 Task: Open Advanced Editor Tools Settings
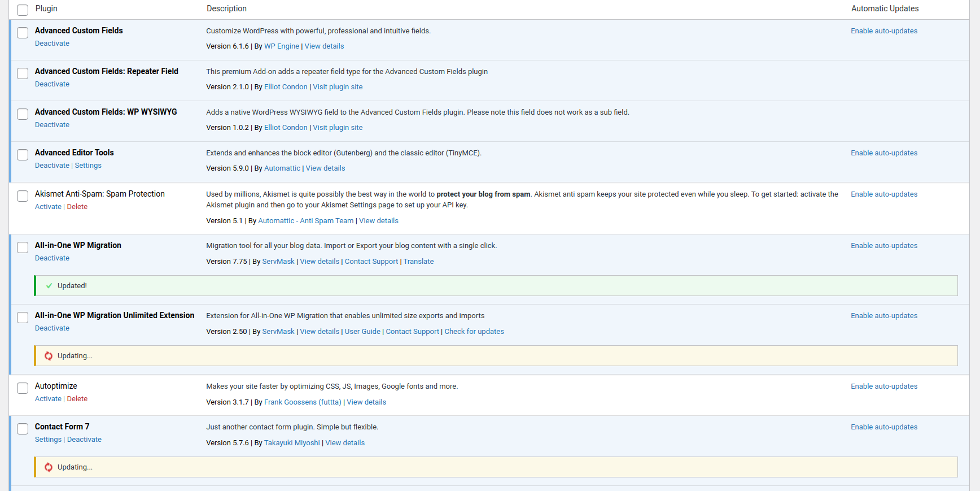coord(88,166)
